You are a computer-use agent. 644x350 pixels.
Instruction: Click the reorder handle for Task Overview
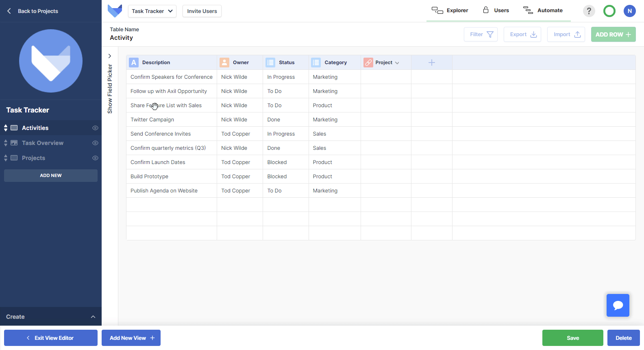(x=6, y=143)
